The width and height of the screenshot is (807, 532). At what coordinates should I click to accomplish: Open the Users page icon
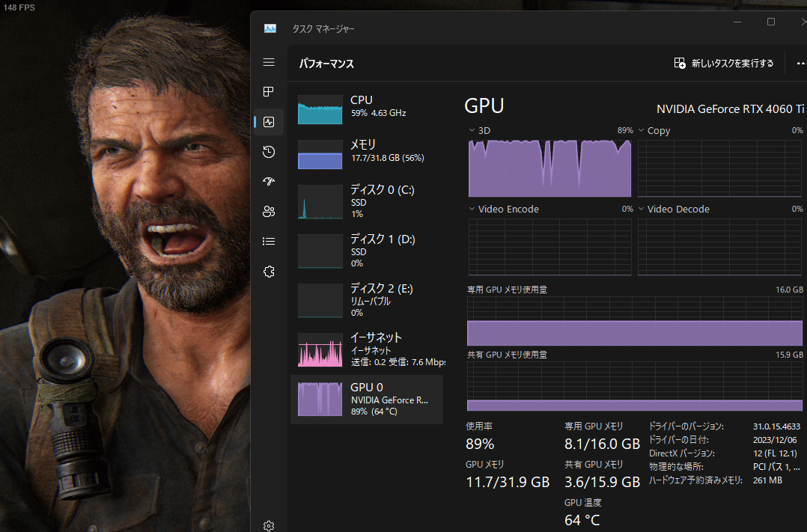pos(269,212)
